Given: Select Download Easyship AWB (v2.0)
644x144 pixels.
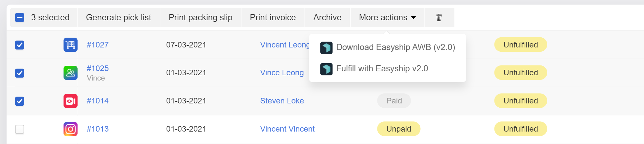Looking at the screenshot, I should [388, 47].
